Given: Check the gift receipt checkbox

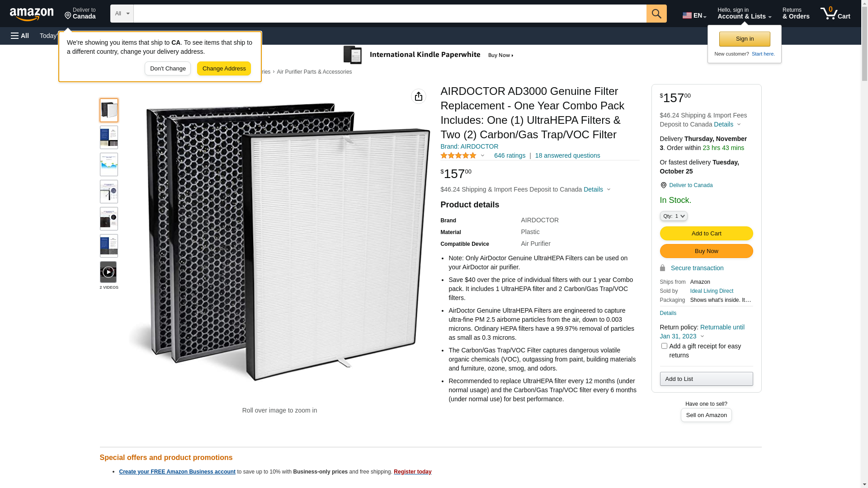Looking at the screenshot, I should [x=664, y=346].
